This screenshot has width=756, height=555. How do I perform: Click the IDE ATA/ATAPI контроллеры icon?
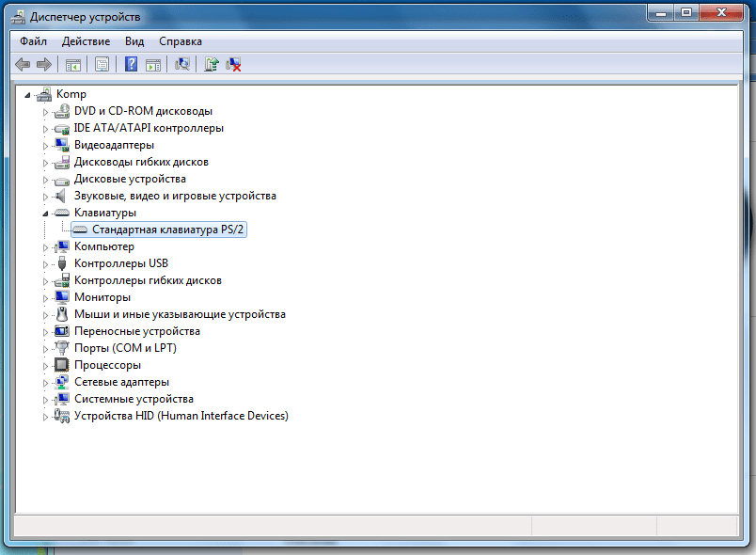click(62, 128)
